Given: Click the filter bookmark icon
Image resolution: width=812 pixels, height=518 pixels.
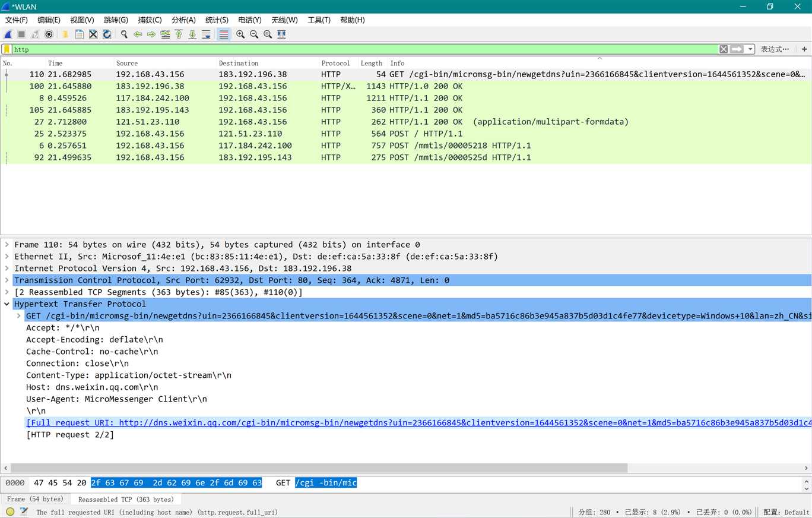Looking at the screenshot, I should point(7,49).
